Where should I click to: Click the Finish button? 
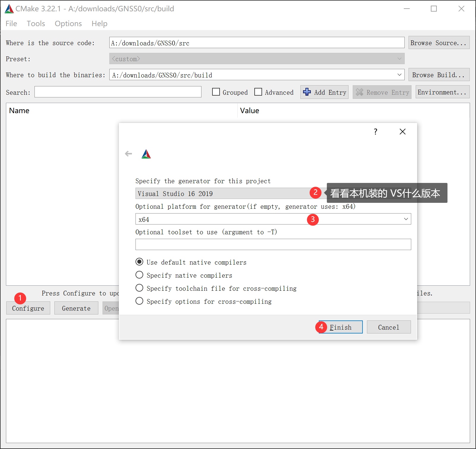(341, 327)
